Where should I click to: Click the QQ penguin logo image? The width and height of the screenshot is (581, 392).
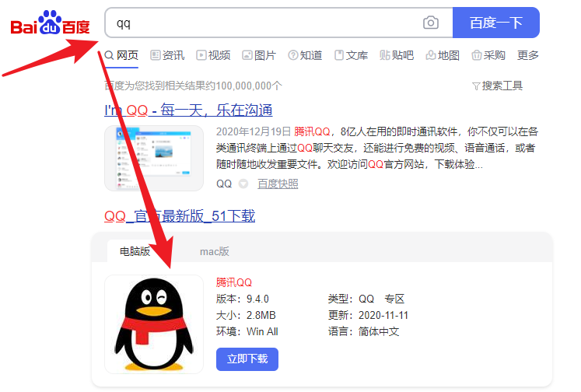click(x=154, y=324)
